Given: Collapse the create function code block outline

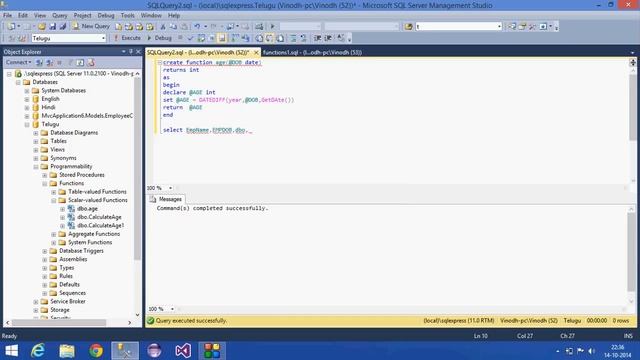Looking at the screenshot, I should click(x=160, y=62).
